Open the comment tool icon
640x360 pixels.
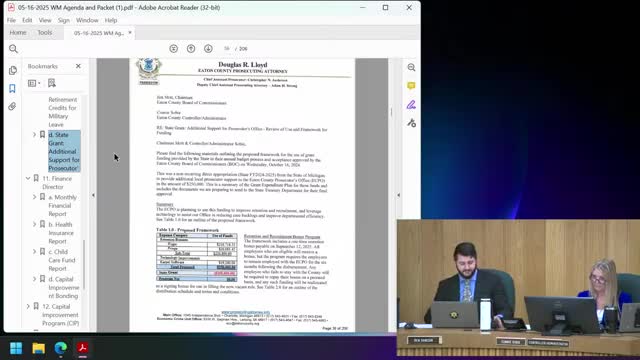tap(411, 86)
